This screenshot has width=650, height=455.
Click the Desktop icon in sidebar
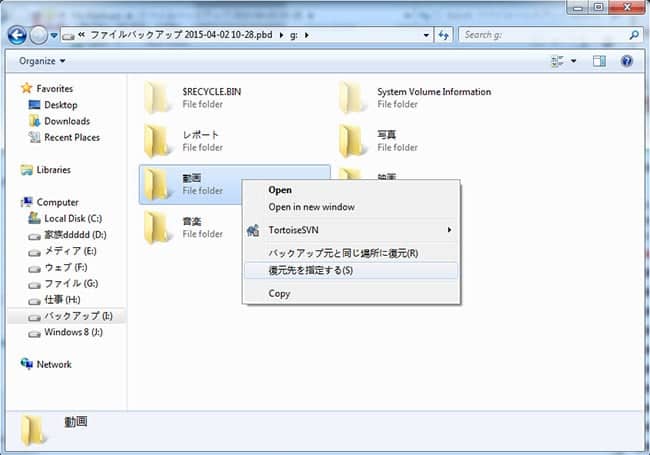click(x=34, y=105)
